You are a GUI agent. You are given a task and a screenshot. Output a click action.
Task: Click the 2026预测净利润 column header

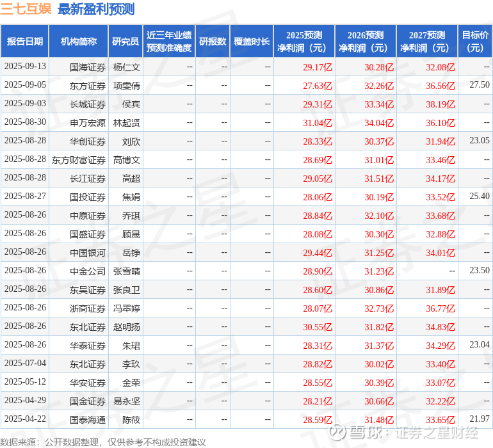pyautogui.click(x=366, y=41)
